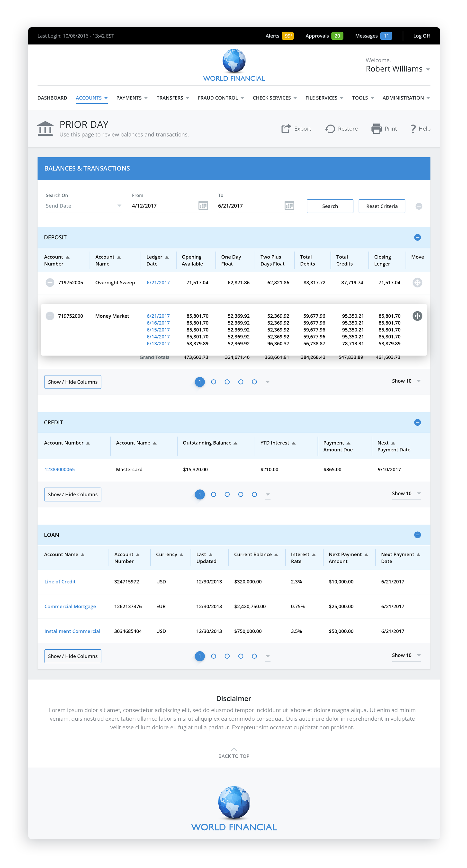Sort Deposit by Account Name
This screenshot has width=467, height=868.
tap(119, 257)
